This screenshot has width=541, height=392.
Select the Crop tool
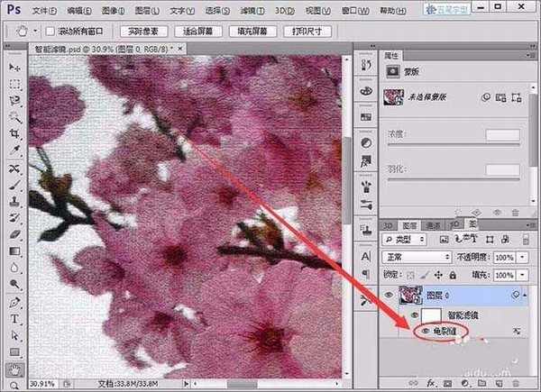pos(14,134)
